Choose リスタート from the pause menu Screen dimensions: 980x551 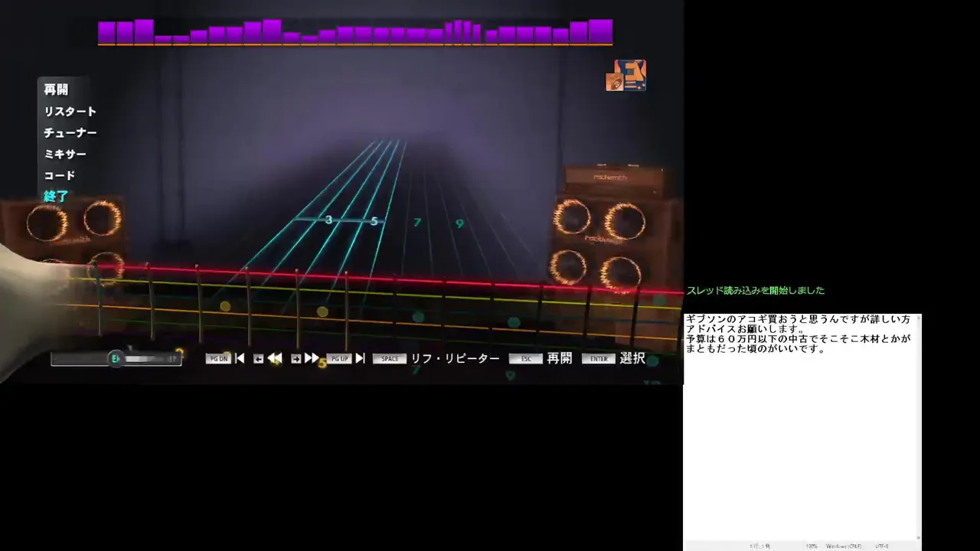70,111
